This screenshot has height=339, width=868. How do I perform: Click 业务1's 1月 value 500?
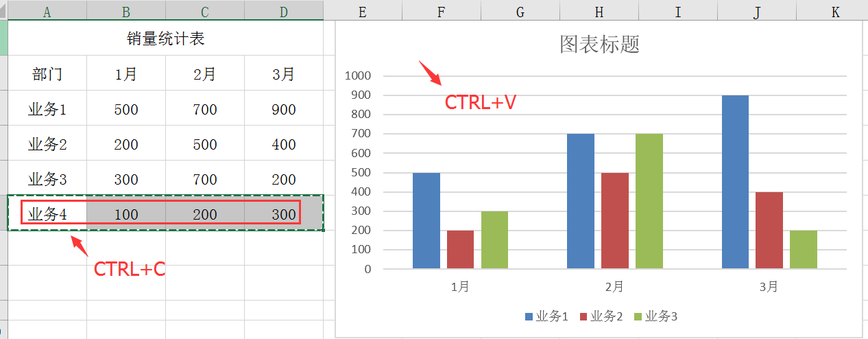click(x=126, y=108)
